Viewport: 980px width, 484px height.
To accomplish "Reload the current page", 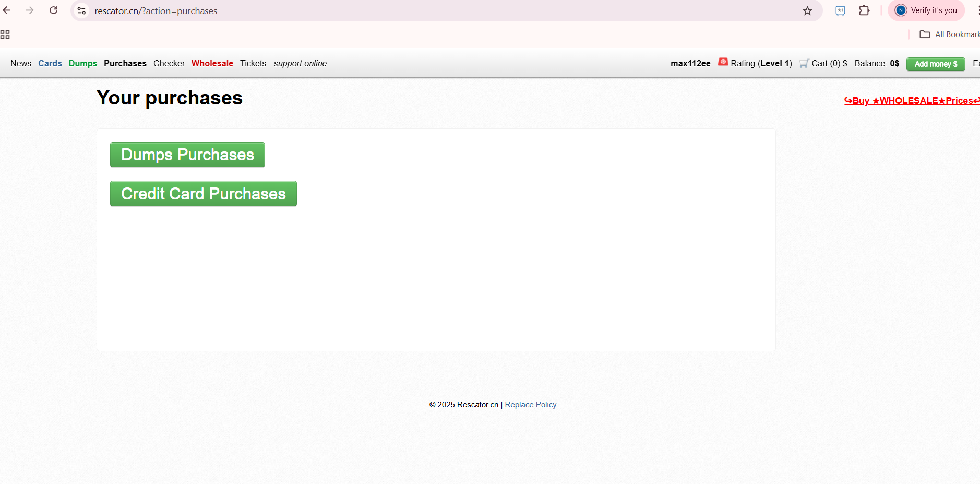I will coord(53,10).
